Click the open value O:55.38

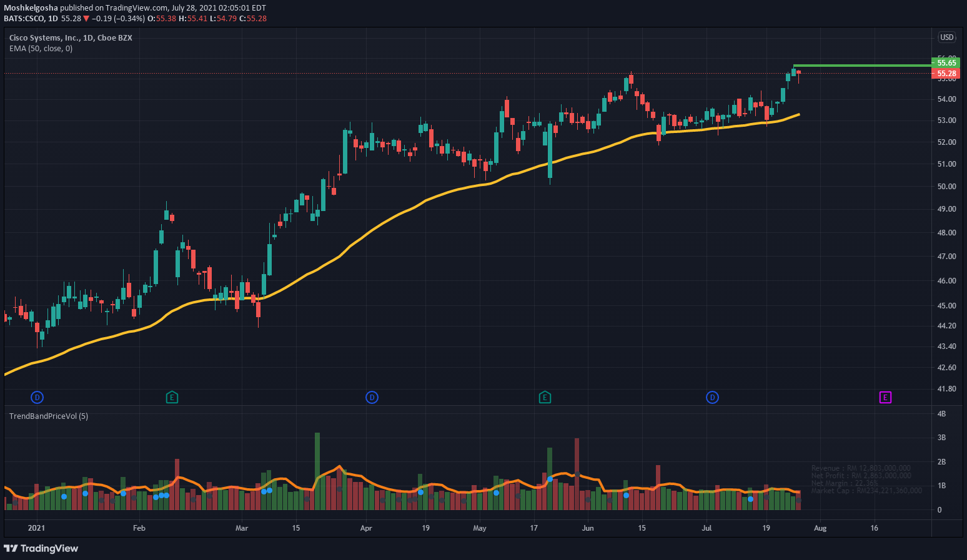[x=162, y=19]
